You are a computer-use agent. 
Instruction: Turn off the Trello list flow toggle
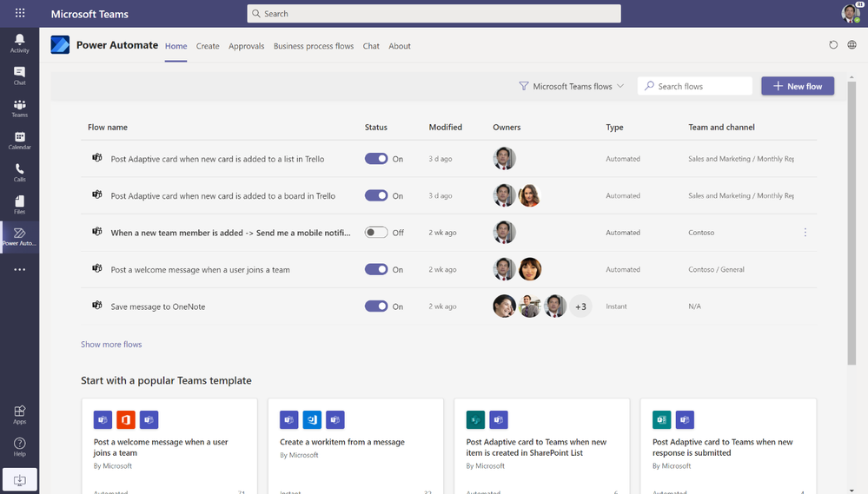[376, 159]
